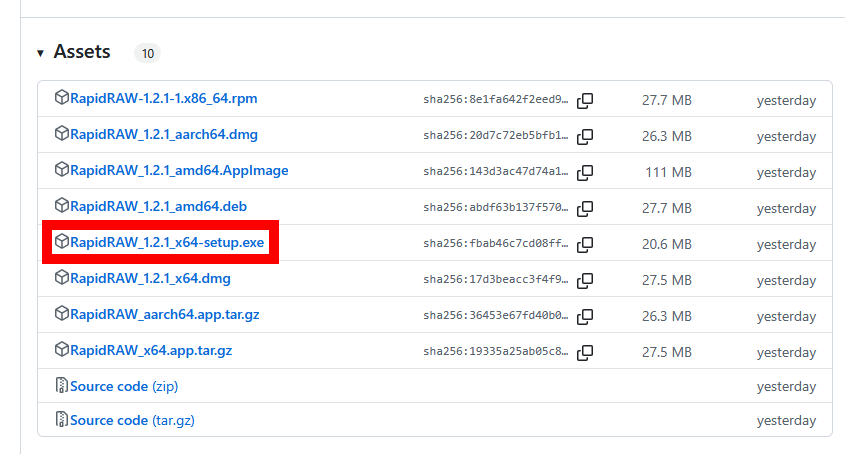Click the package icon beside RapidRAW-1.2.1-1.x86_64.rpm
The width and height of the screenshot is (845, 454).
(x=61, y=98)
